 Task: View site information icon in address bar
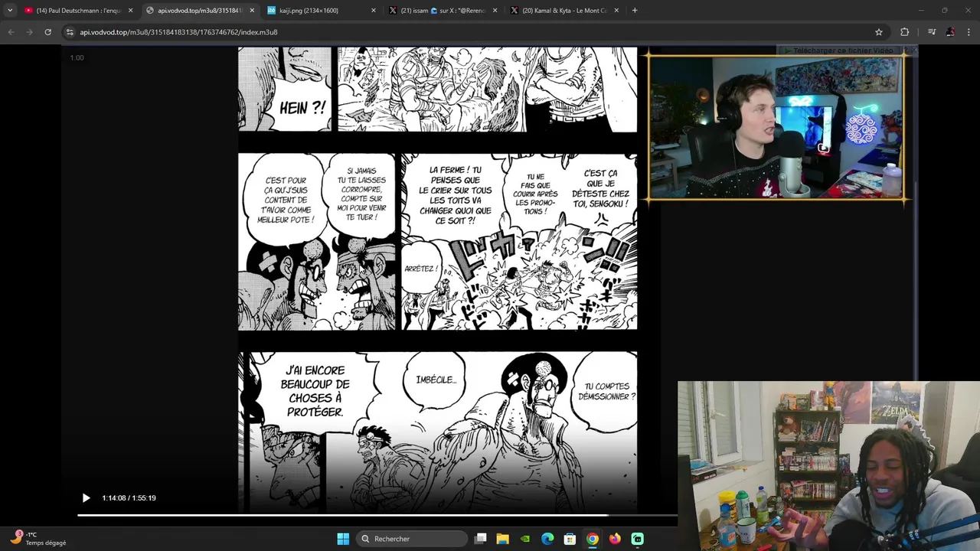(x=70, y=32)
